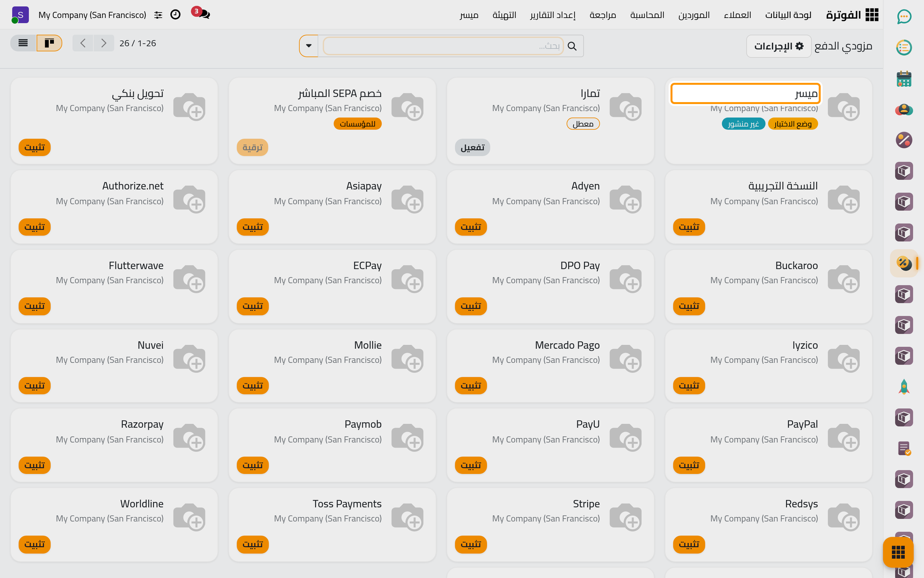Open the المحاسبة menu
Screen dimensions: 924x578
coord(647,15)
